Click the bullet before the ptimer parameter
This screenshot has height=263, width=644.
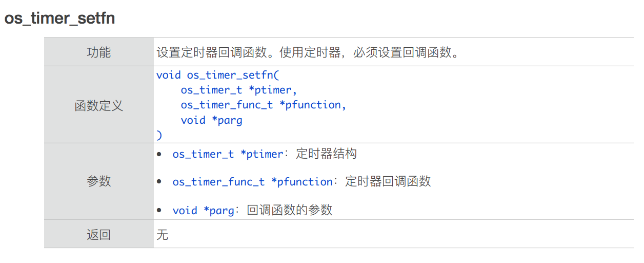(160, 154)
